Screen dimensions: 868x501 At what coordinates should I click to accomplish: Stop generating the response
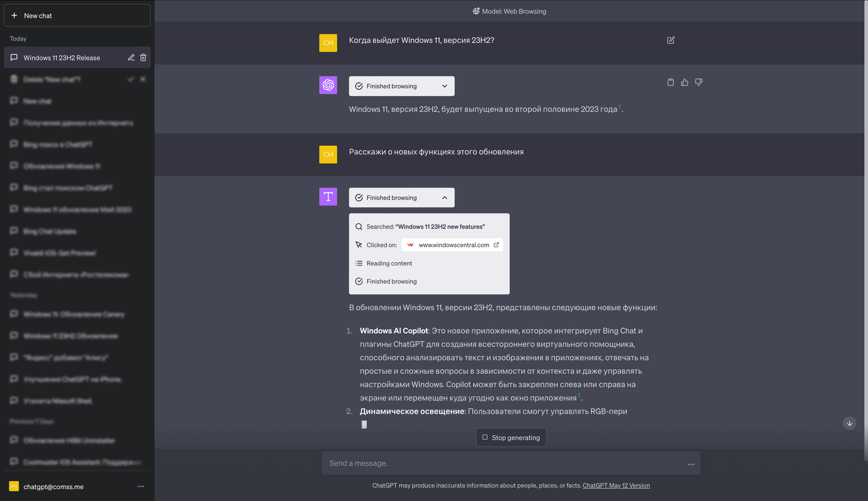(511, 437)
